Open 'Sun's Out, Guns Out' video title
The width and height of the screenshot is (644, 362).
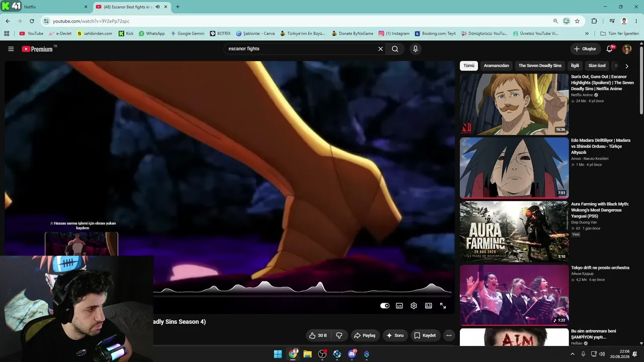point(602,82)
